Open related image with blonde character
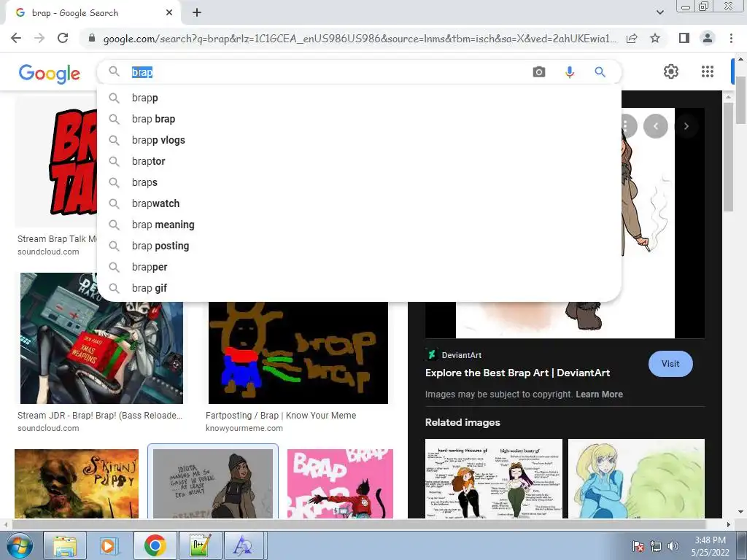Screen dimensions: 747x560 point(636,478)
